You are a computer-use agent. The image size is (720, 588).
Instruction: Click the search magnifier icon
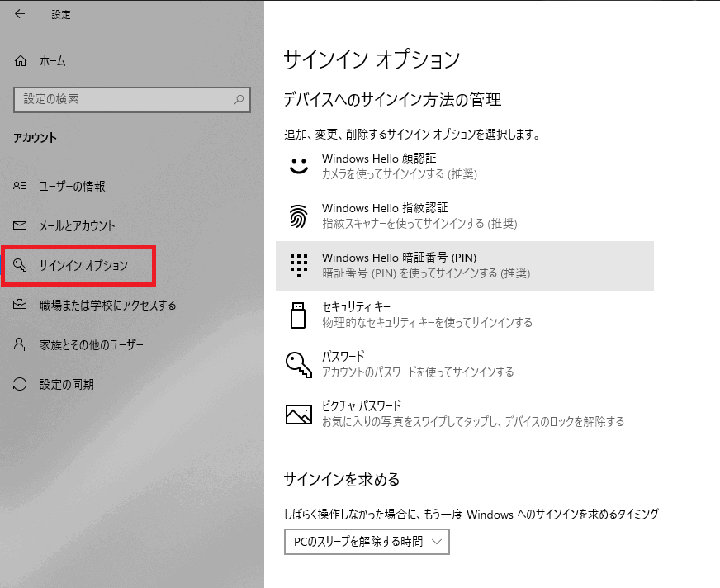[239, 99]
